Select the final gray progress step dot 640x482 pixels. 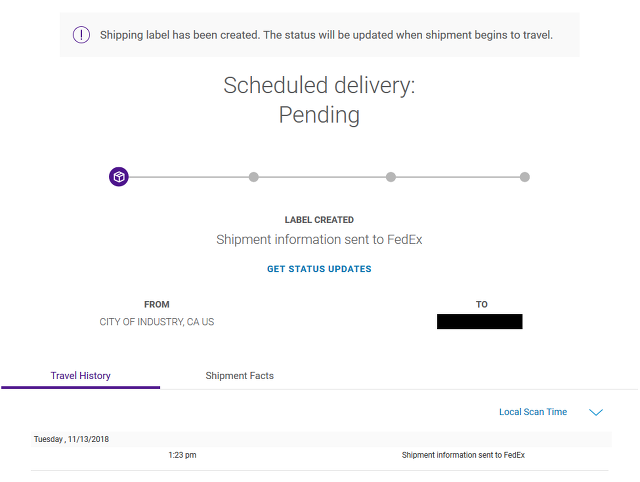click(x=524, y=177)
